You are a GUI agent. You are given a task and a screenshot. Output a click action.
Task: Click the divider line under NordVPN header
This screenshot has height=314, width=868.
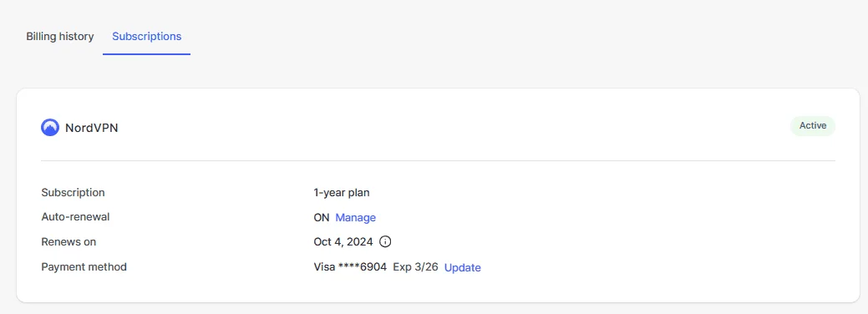(438, 160)
